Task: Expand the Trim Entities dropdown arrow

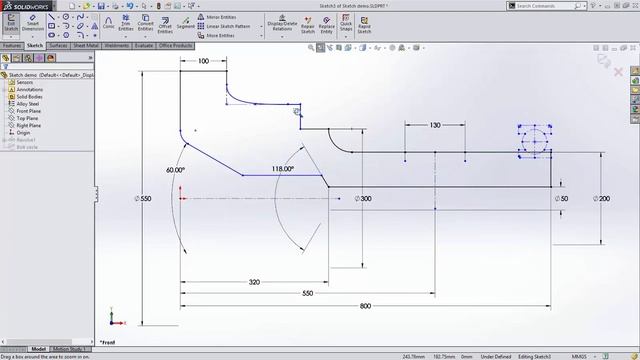Action: 126,37
